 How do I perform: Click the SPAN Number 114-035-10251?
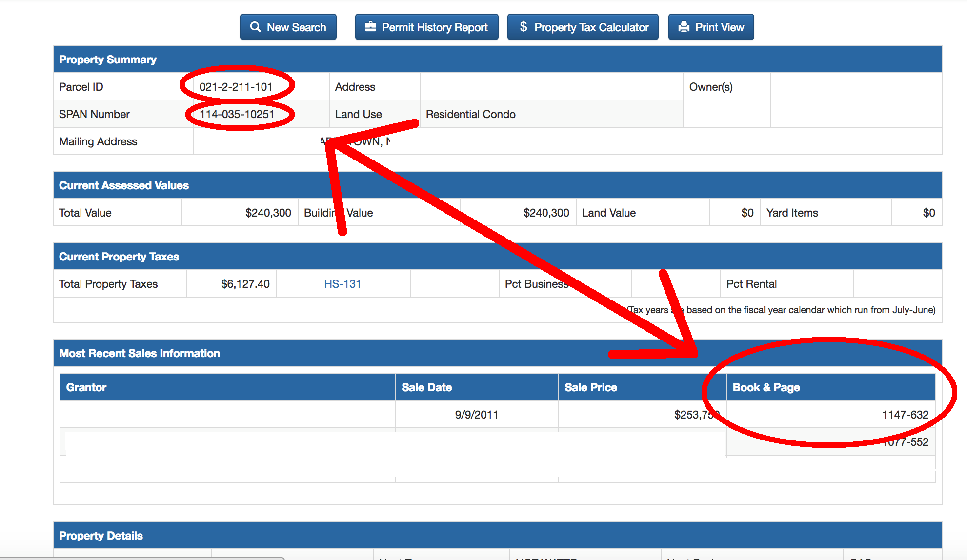pos(240,114)
